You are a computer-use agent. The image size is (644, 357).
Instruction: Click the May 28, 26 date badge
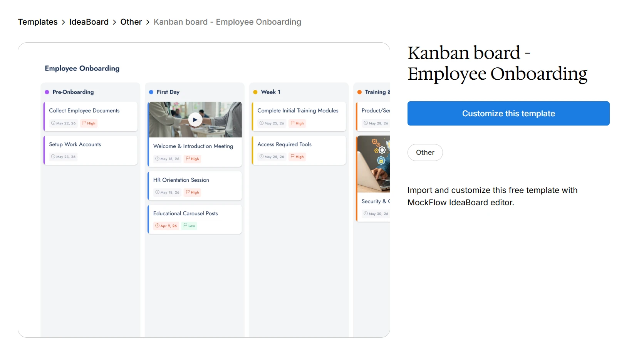coord(376,123)
